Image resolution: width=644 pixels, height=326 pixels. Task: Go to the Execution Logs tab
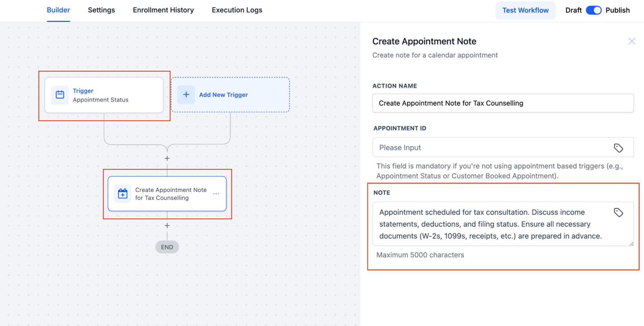tap(237, 10)
